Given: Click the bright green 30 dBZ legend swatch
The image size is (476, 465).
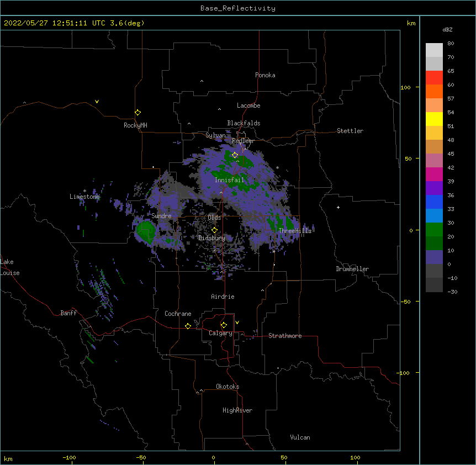Looking at the screenshot, I should coord(434,230).
